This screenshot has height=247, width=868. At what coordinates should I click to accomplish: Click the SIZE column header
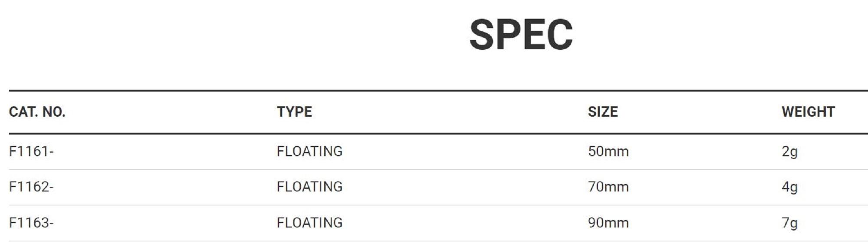[x=602, y=112]
